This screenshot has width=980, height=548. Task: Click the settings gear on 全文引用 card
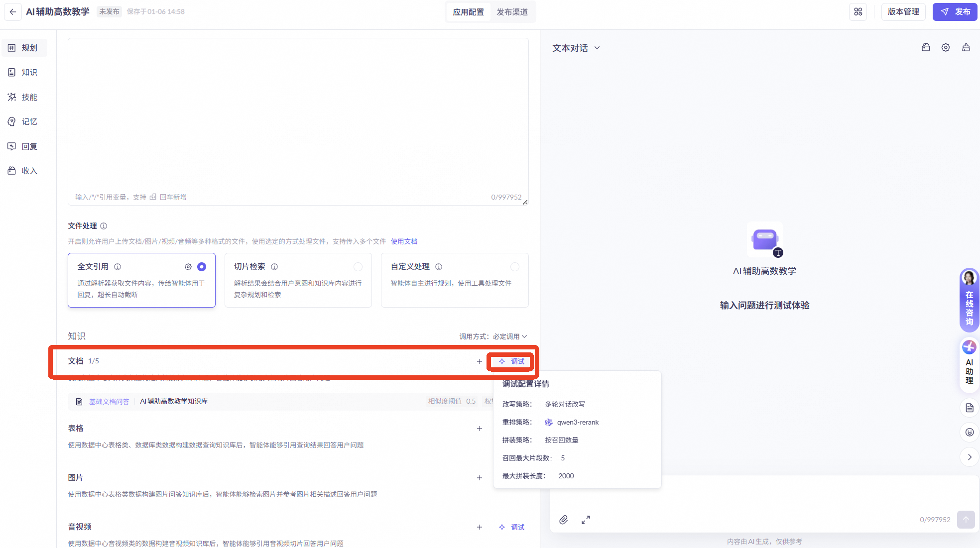tap(188, 267)
